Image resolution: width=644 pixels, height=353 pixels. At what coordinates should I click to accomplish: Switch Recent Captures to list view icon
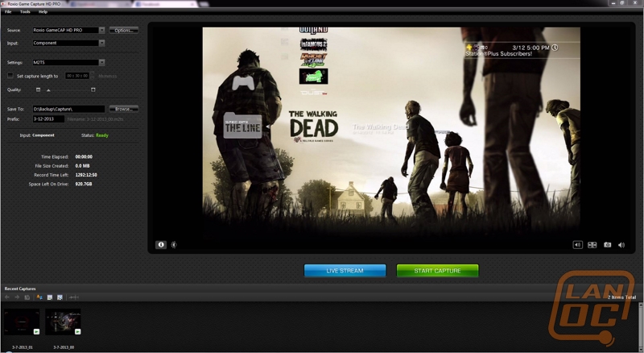tap(50, 297)
